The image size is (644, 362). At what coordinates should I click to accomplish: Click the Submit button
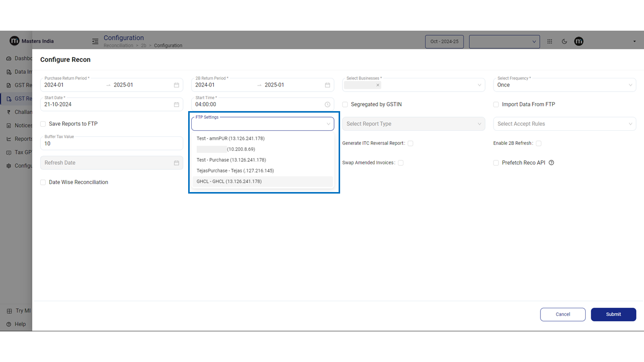click(613, 314)
